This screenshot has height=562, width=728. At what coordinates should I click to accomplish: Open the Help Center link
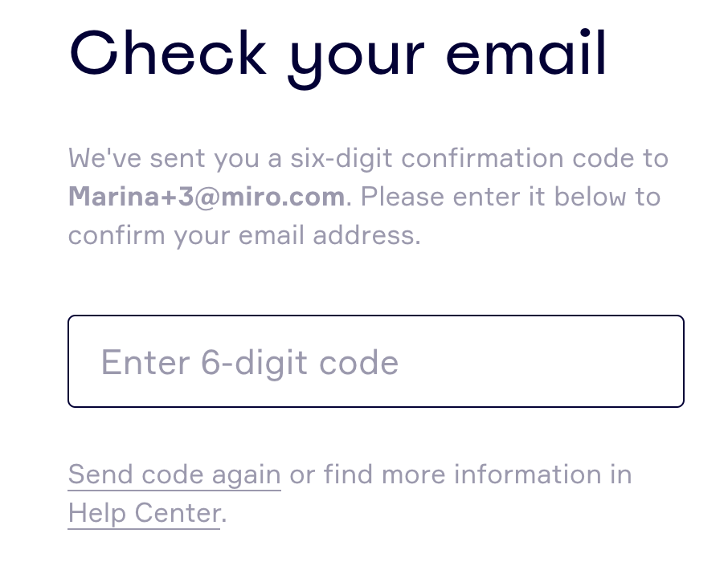pyautogui.click(x=144, y=512)
